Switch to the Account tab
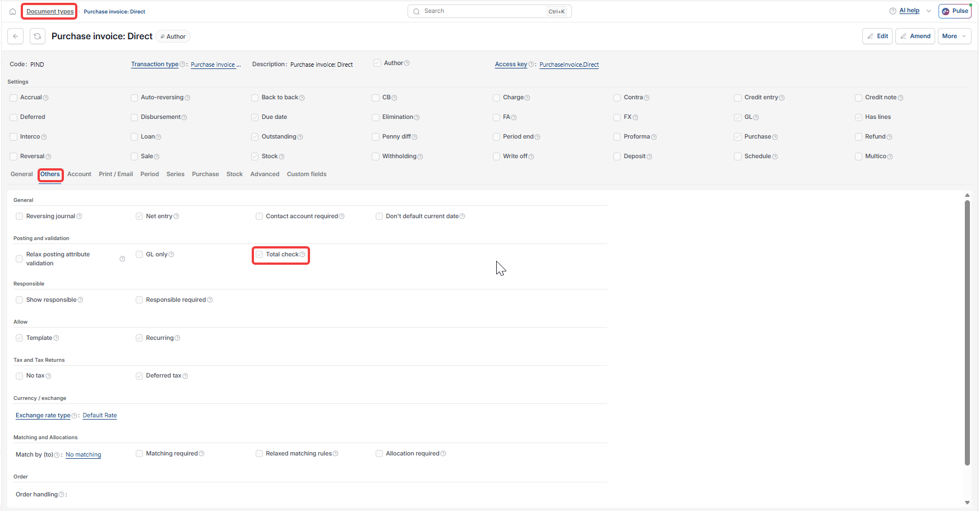This screenshot has height=511, width=980. [x=79, y=174]
